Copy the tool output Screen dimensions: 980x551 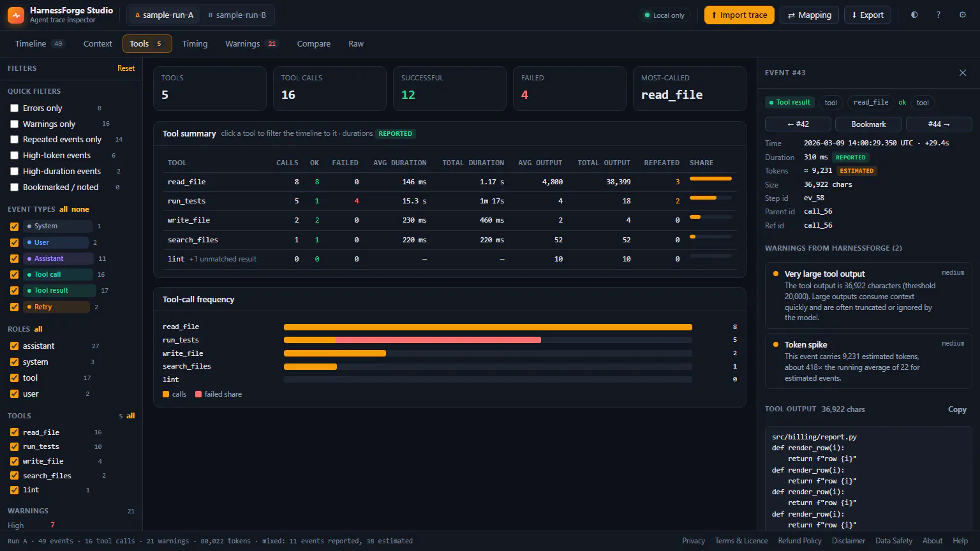957,409
